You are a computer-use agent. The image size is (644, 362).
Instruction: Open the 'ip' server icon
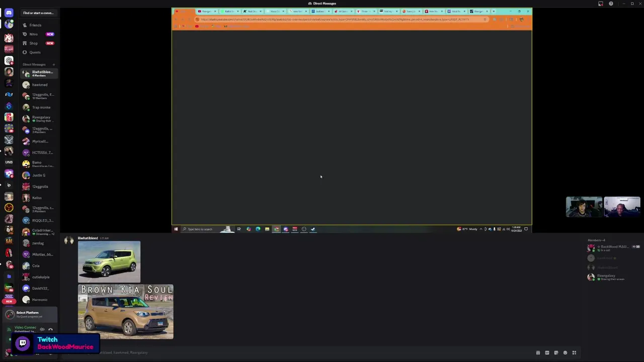pyautogui.click(x=9, y=185)
